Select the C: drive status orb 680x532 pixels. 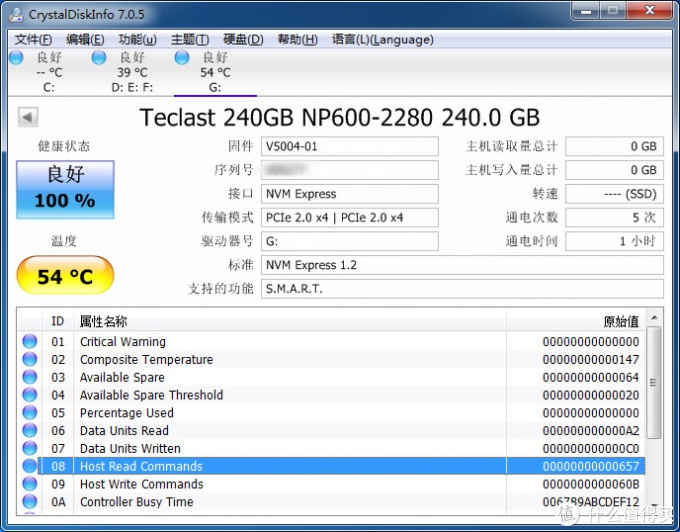coord(16,57)
